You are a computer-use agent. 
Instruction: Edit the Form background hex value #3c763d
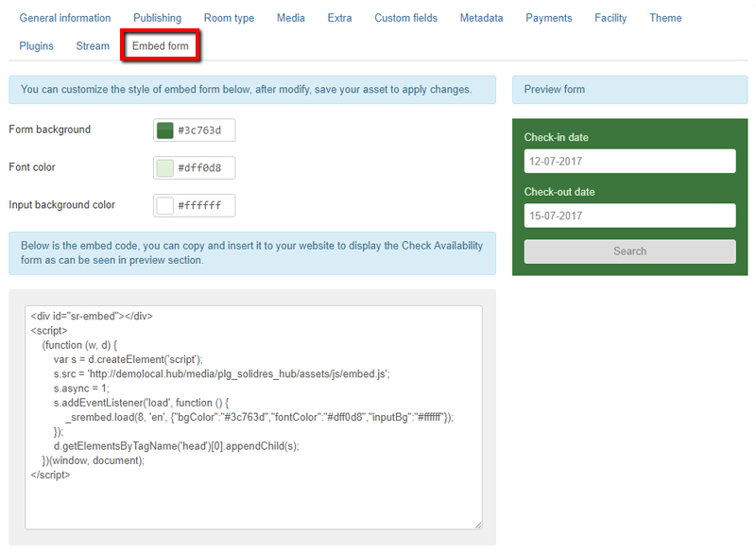click(x=200, y=130)
